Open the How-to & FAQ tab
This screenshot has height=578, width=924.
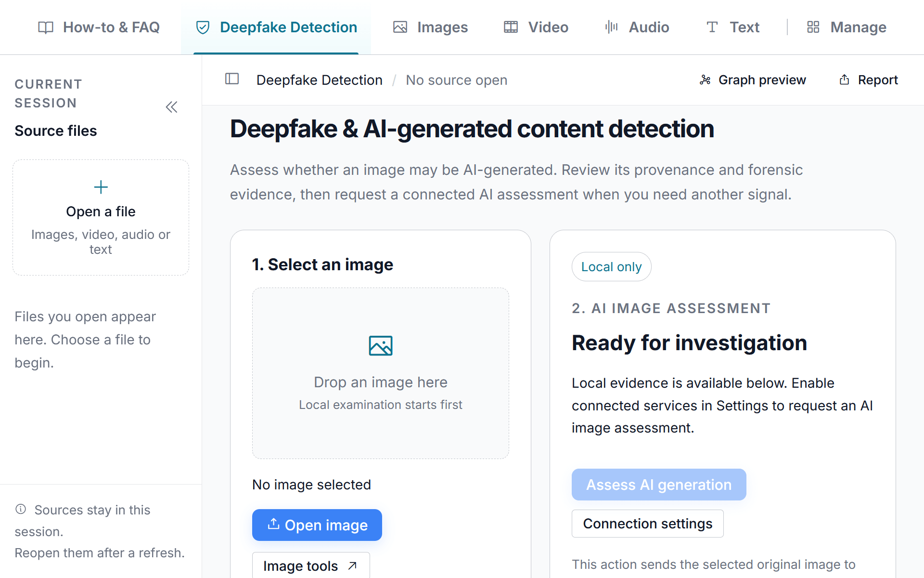[99, 27]
